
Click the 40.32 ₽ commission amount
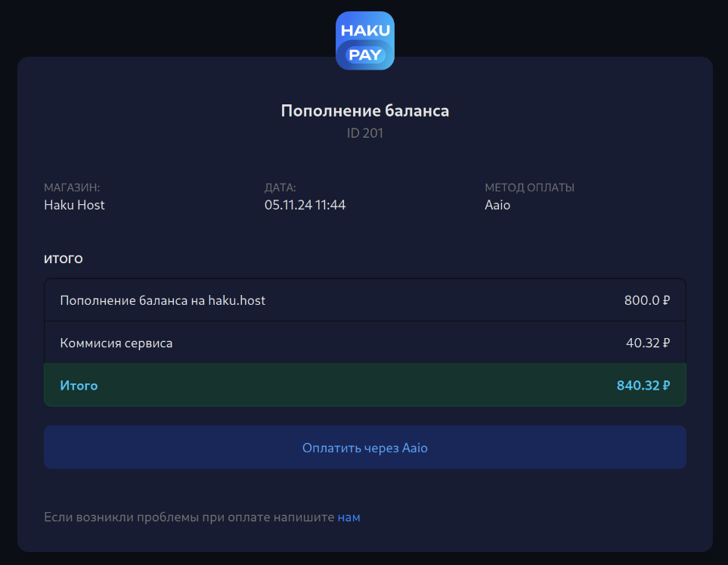(x=647, y=343)
